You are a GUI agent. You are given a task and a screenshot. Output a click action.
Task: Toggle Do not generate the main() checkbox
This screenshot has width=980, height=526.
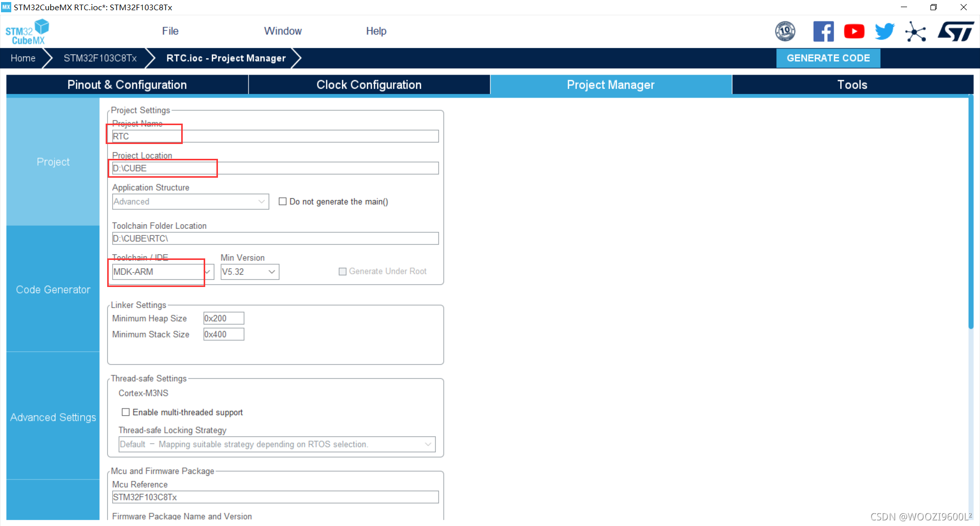[x=282, y=202]
